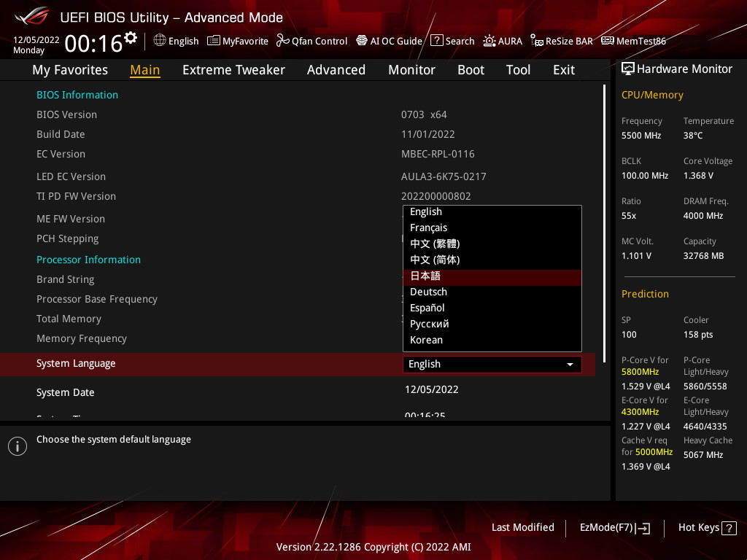Click the Search question mark icon
Image resolution: width=747 pixels, height=560 pixels.
click(436, 41)
